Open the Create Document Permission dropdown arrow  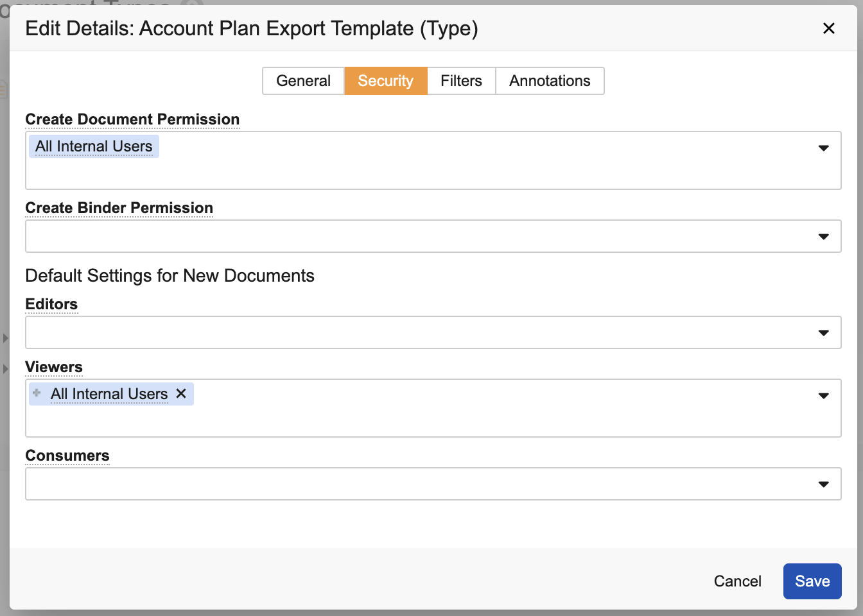tap(823, 148)
